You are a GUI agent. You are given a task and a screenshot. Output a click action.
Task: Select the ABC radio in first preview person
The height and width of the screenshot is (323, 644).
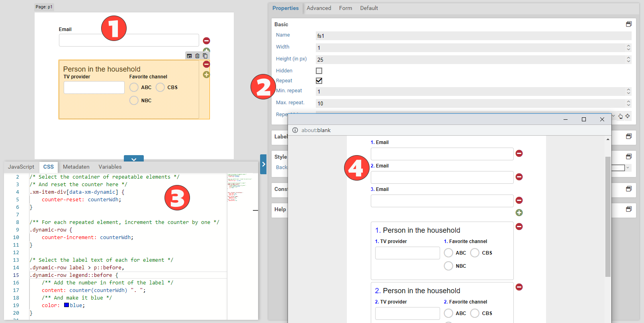point(448,253)
